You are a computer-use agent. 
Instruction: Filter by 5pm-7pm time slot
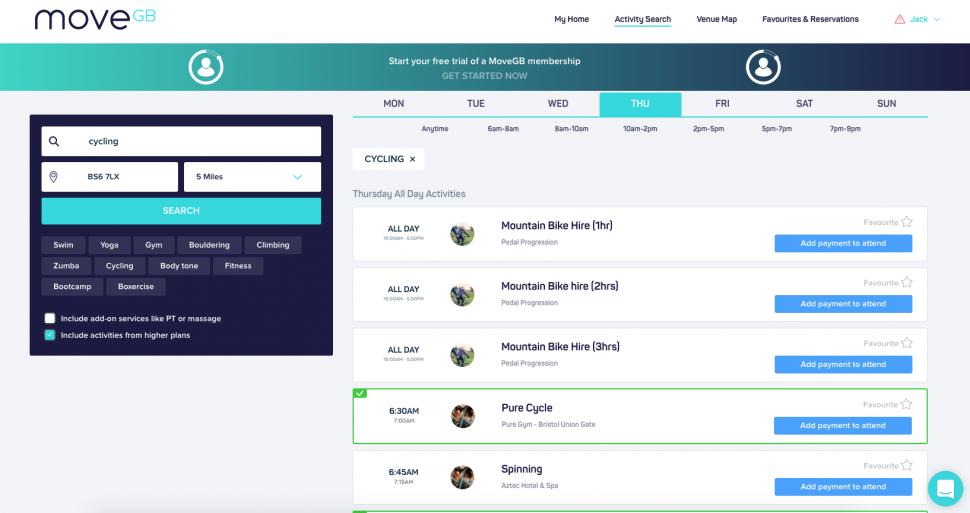(x=777, y=129)
